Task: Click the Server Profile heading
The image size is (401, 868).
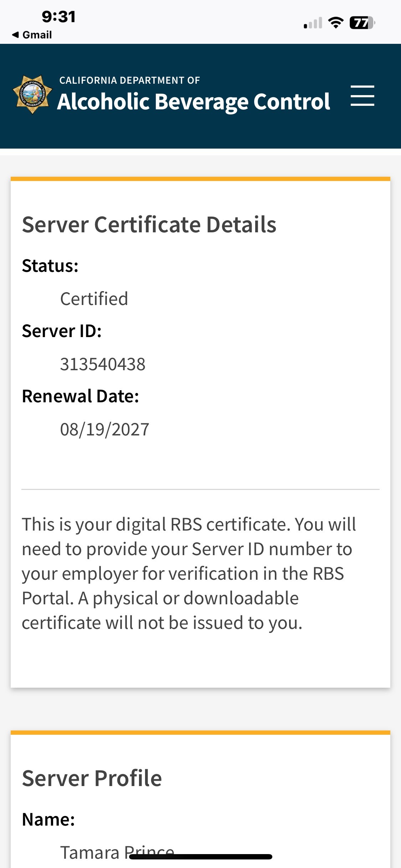Action: [92, 778]
